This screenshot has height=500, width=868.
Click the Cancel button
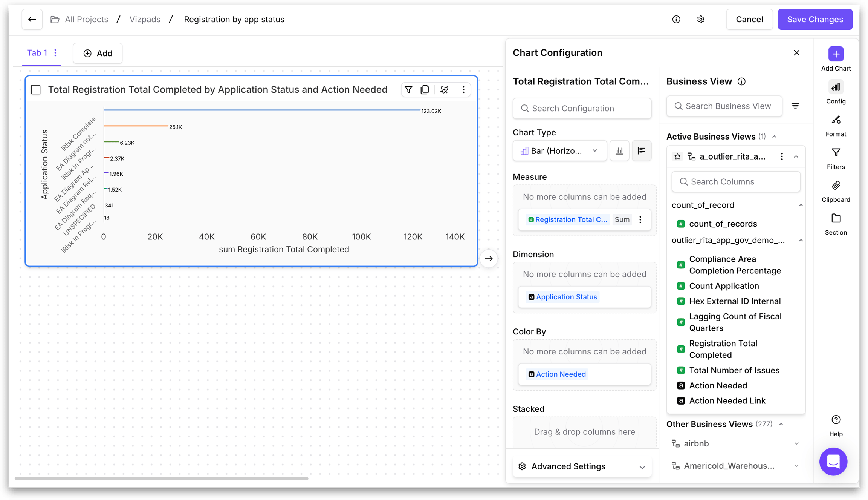(x=749, y=19)
